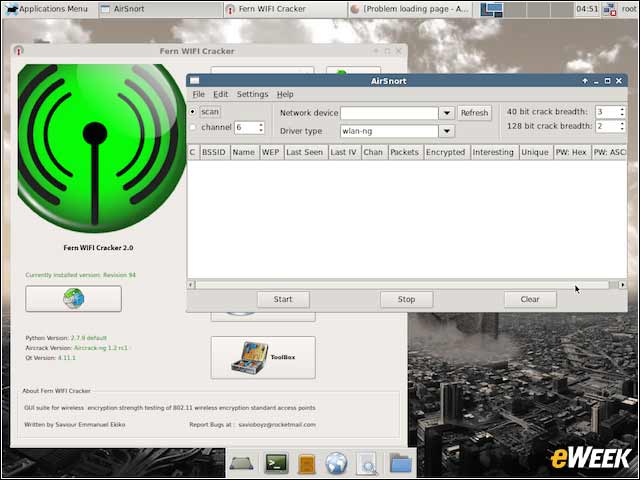640x480 pixels.
Task: Decrease the 40 bit crack breadth value
Action: click(x=622, y=115)
